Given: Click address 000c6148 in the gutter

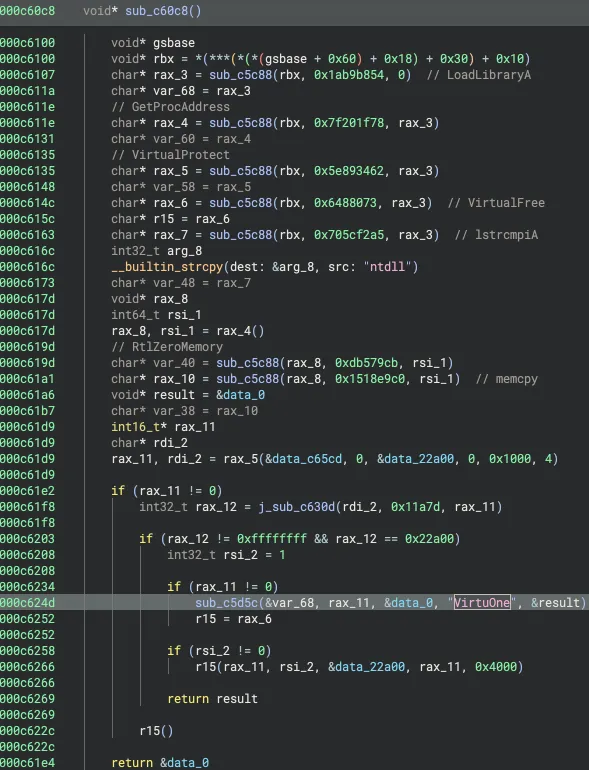Looking at the screenshot, I should pos(28,187).
